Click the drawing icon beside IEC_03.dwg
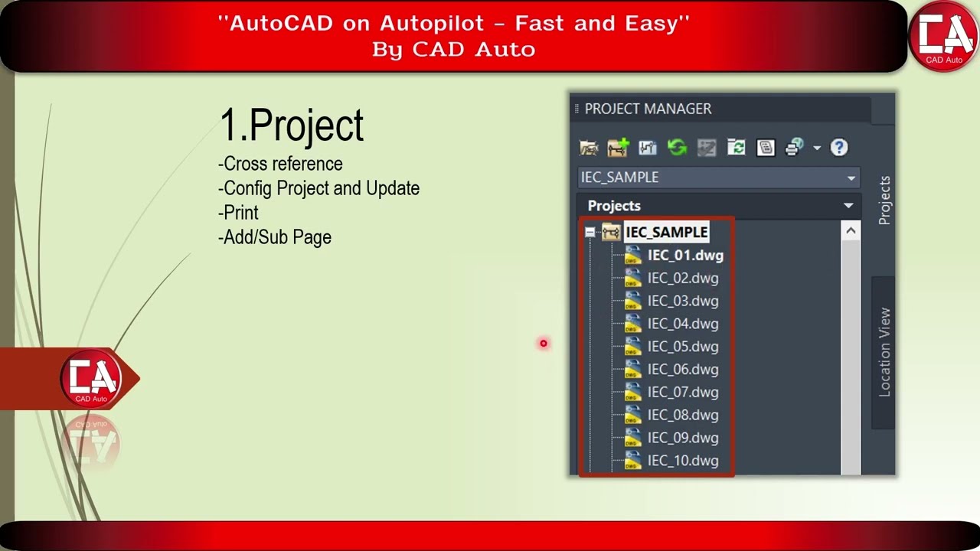The height and width of the screenshot is (551, 980). click(632, 301)
